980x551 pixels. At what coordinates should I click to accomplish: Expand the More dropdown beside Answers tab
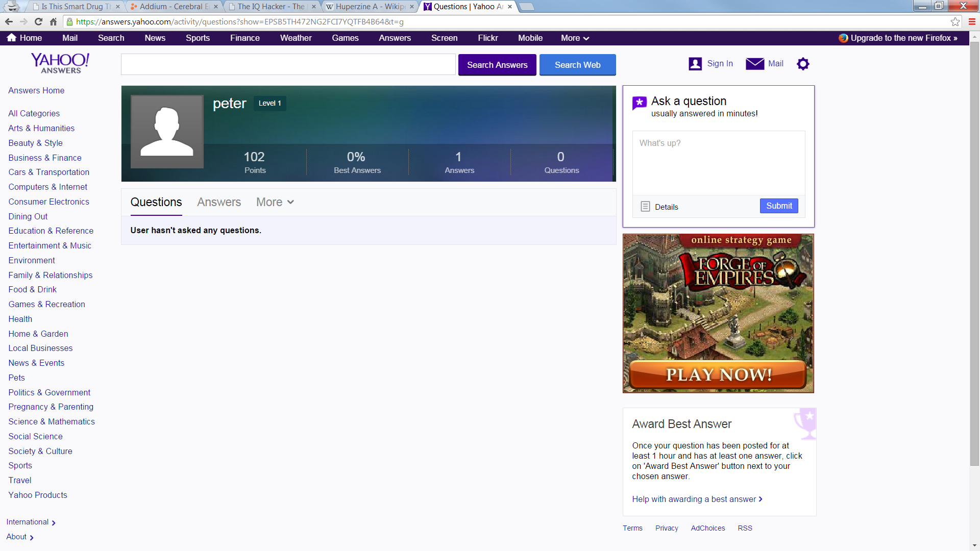[x=275, y=202]
